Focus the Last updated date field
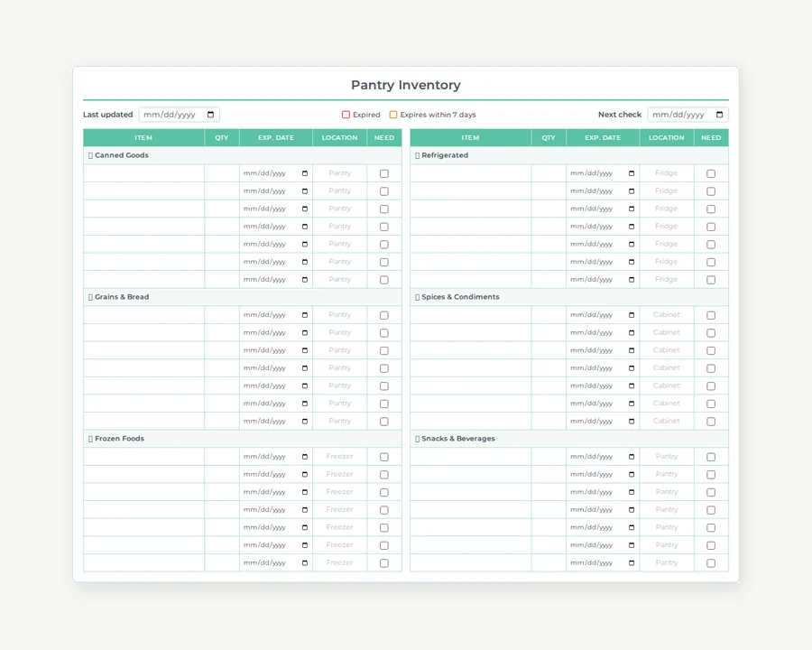The width and height of the screenshot is (812, 650). tap(180, 115)
